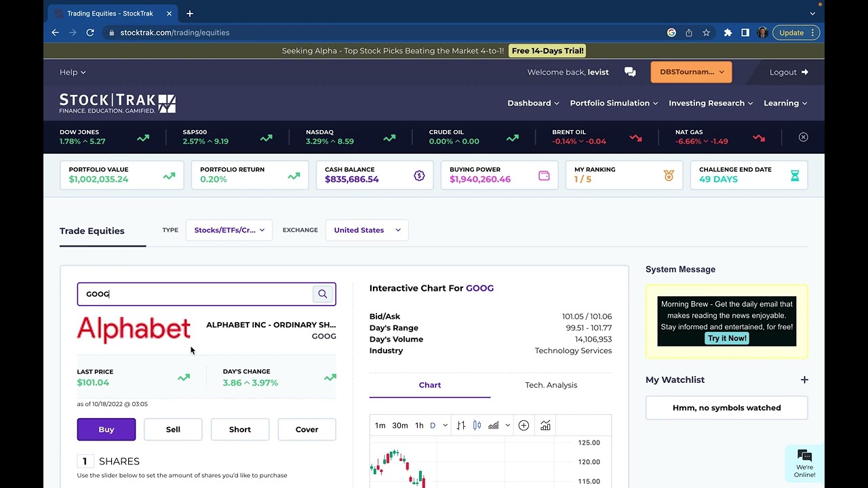Expand the Help dropdown
Screen dimensions: 868x488
[73, 73]
